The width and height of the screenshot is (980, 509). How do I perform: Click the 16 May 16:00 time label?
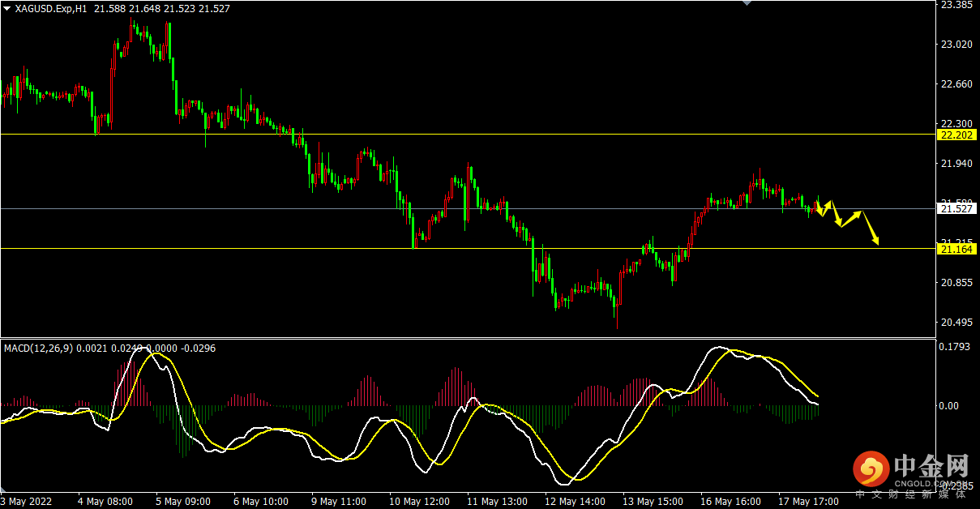point(730,502)
